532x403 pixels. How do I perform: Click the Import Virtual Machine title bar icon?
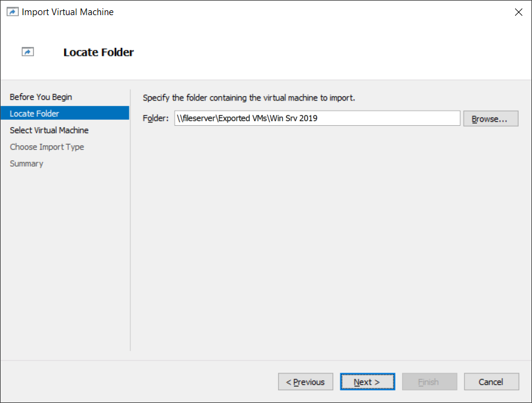click(x=12, y=12)
